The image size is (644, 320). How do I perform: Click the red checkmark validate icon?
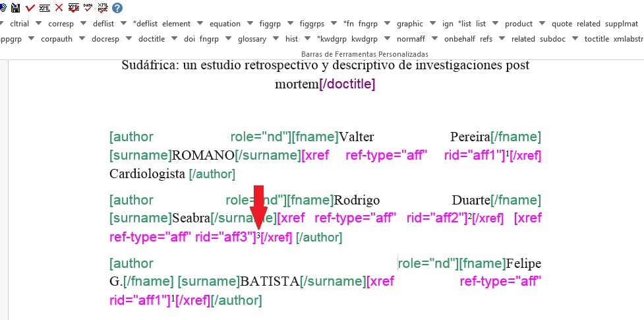[x=30, y=8]
